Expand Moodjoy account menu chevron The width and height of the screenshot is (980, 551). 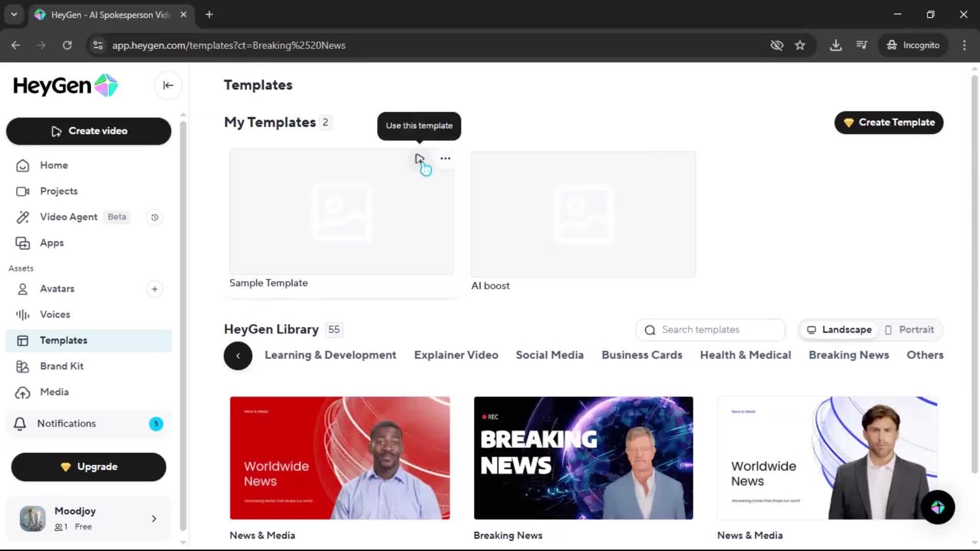click(154, 519)
